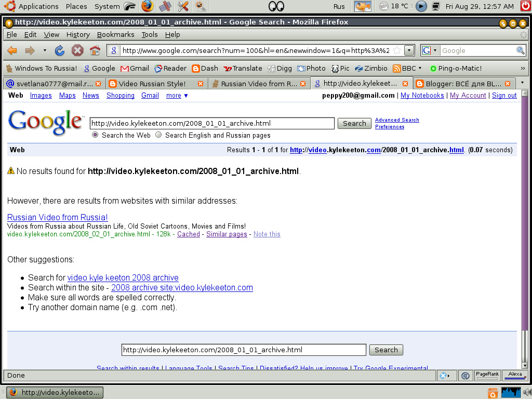Screen dimensions: 532x399
Task: Open the Reader bookmark
Action: tap(170, 68)
